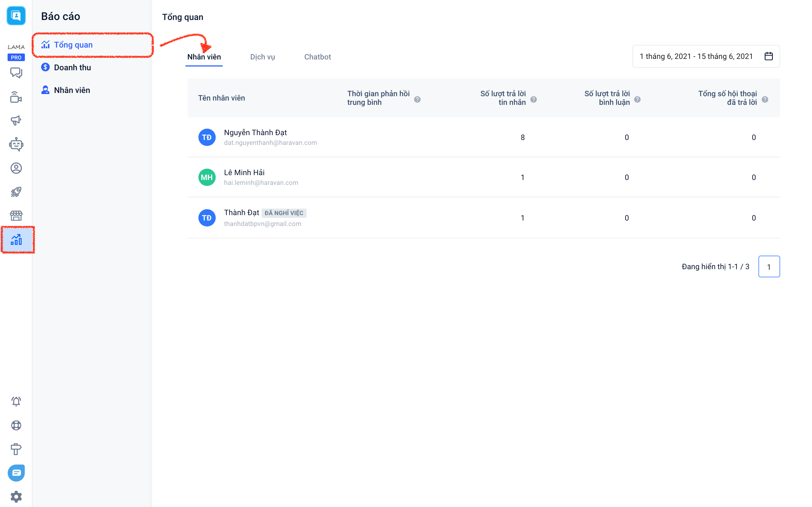Click help icon beside Tổng số hội thoại
Viewport: 812px width, 507px height.
click(x=765, y=99)
